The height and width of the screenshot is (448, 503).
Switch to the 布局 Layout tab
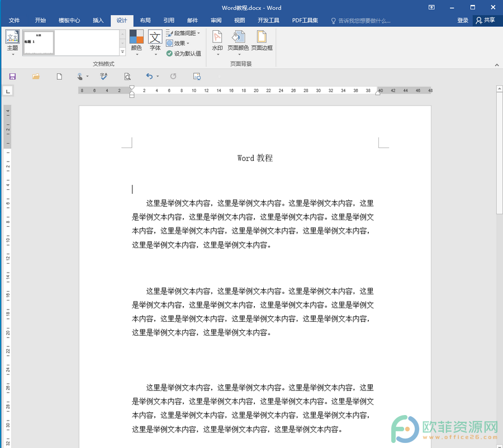(x=145, y=21)
